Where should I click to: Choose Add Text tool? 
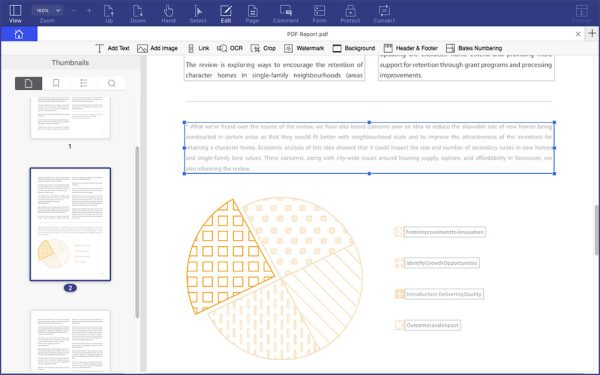pos(112,48)
